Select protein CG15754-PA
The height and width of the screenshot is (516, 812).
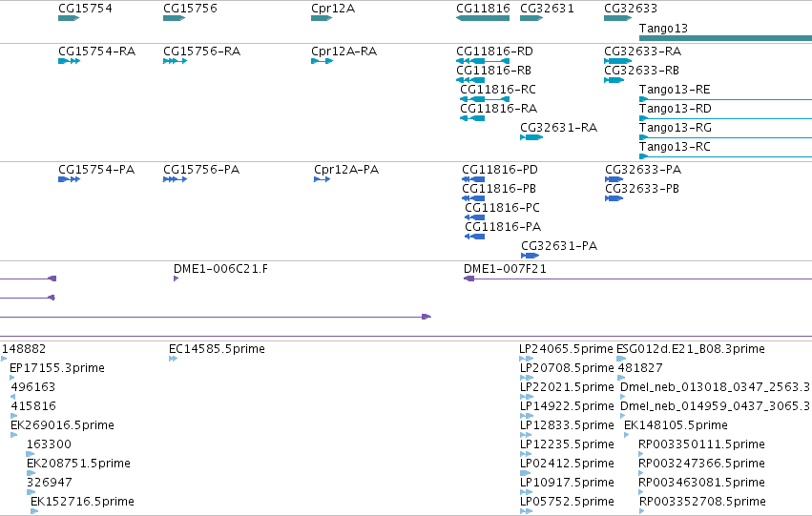(x=69, y=179)
